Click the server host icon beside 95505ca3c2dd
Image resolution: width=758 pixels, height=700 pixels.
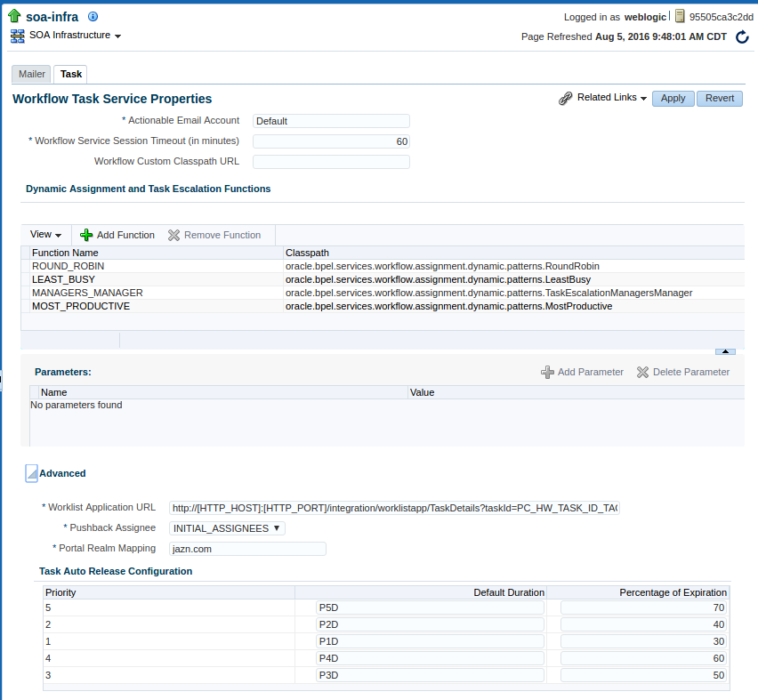tap(680, 16)
